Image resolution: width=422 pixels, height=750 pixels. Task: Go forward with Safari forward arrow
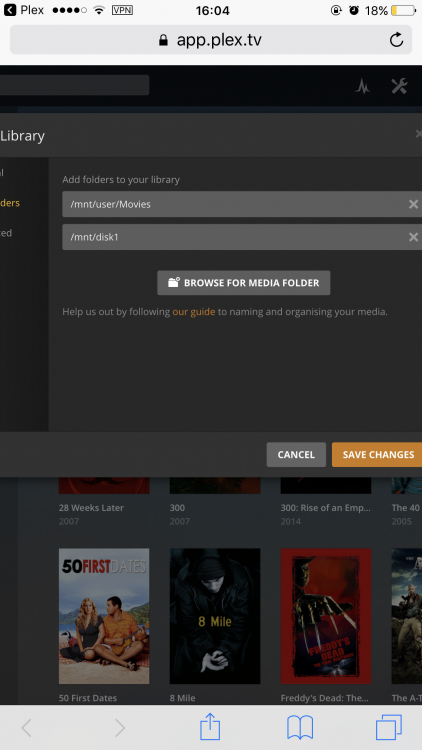120,728
